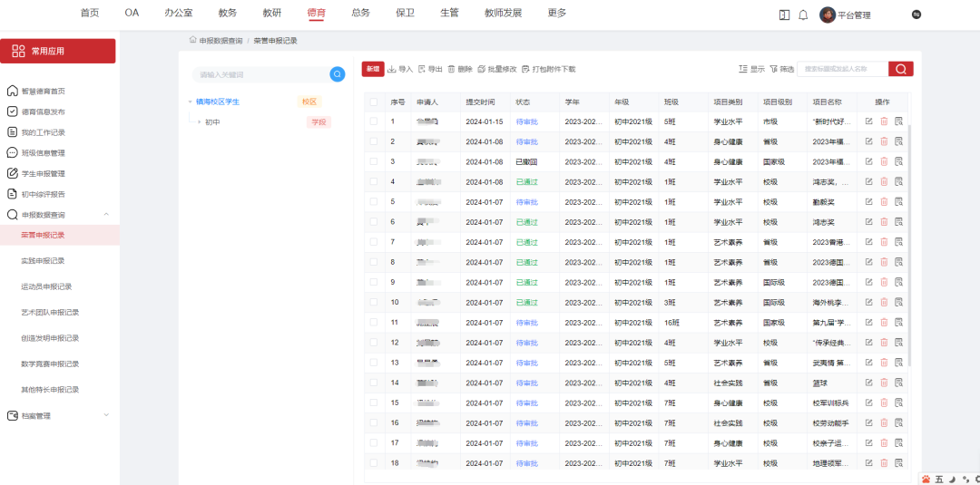
Task: Click the edit icon for row 1
Action: click(x=868, y=121)
